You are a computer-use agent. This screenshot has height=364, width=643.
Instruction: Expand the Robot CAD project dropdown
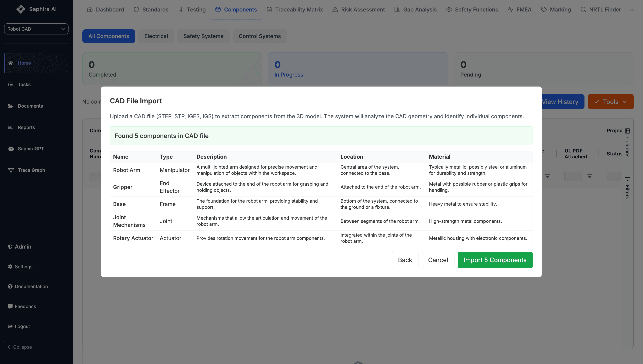[x=36, y=29]
